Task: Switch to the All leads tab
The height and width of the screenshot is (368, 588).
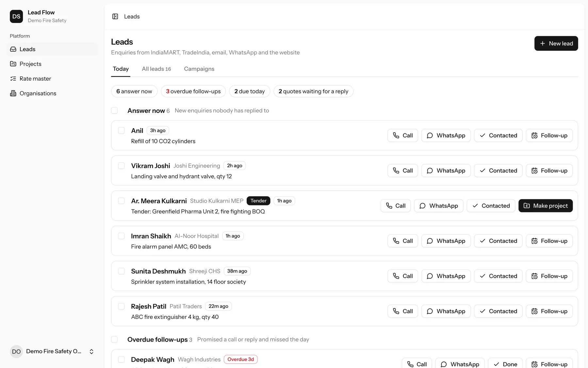Action: point(156,69)
